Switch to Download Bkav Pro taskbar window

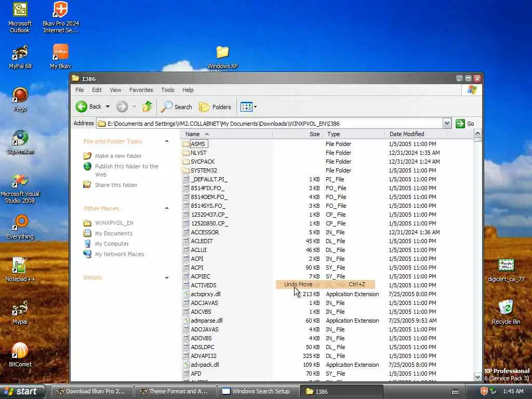(x=91, y=391)
